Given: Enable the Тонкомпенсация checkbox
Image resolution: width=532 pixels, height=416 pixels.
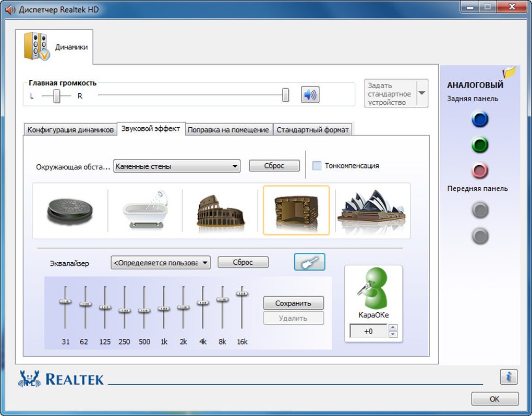Looking at the screenshot, I should (x=317, y=165).
